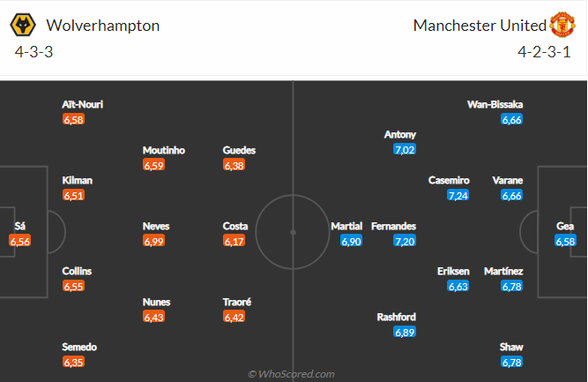Click Rashford's 6,89 rating badge
This screenshot has height=382, width=588.
pyautogui.click(x=405, y=332)
